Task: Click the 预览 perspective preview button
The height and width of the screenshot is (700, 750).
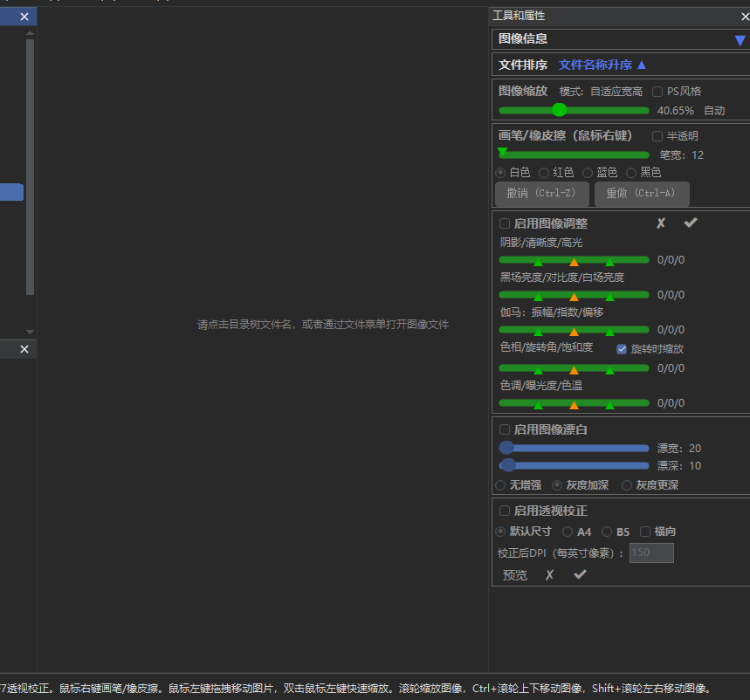Action: pyautogui.click(x=514, y=574)
